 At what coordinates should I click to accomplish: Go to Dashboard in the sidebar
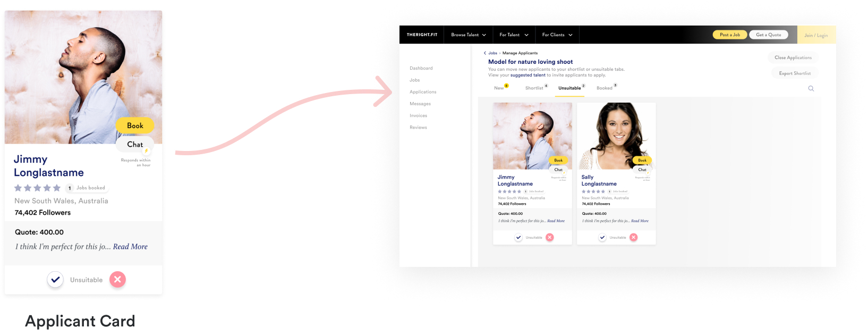(421, 68)
